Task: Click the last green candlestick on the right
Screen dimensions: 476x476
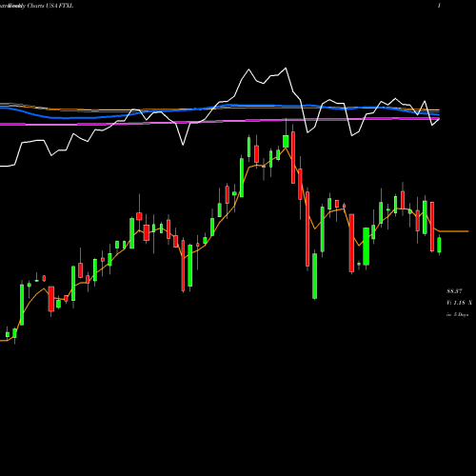Action: click(x=439, y=245)
